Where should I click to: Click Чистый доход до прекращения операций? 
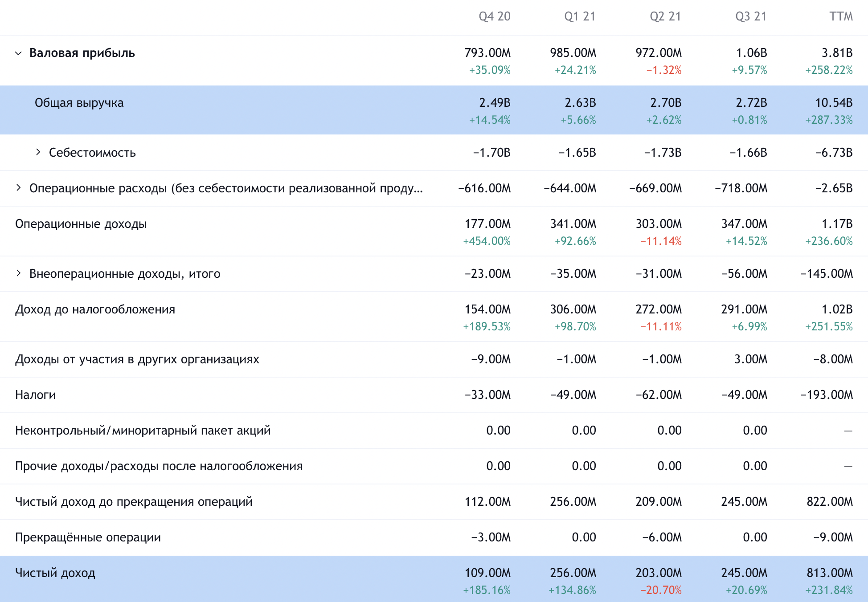pyautogui.click(x=134, y=502)
